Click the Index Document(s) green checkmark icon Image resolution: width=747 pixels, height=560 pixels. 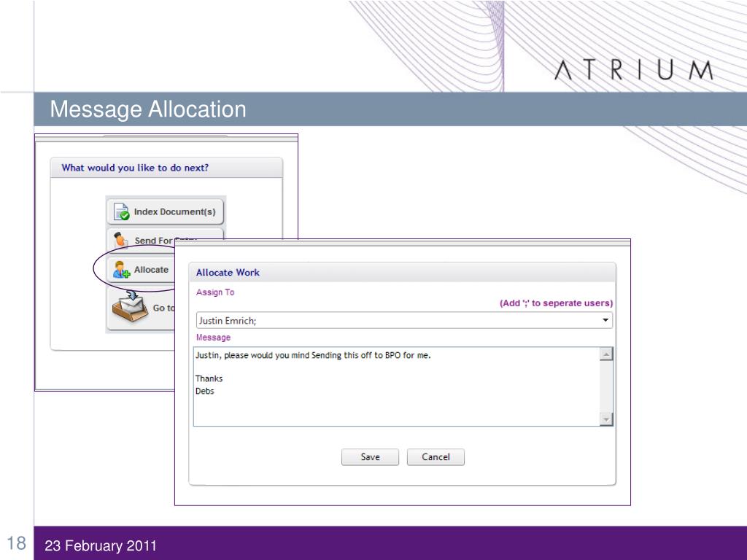123,212
